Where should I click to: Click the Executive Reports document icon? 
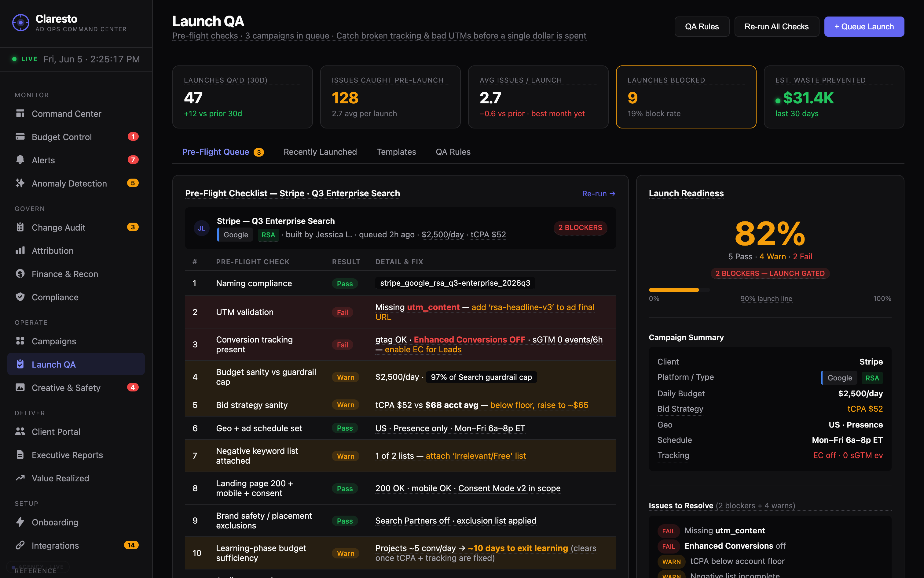(20, 455)
